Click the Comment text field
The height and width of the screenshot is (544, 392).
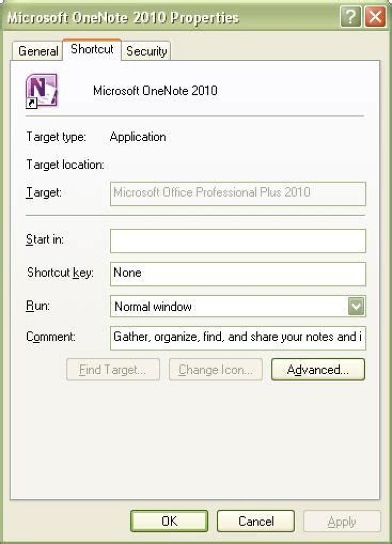[238, 338]
